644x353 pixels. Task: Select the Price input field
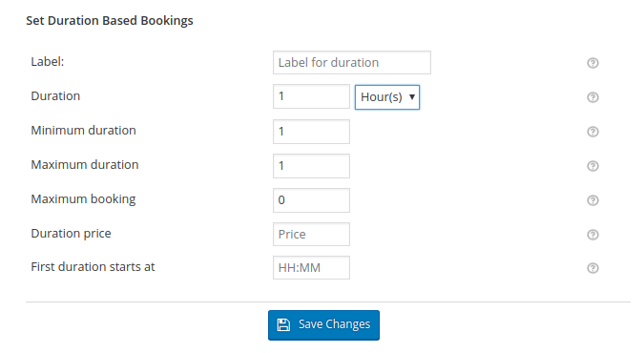[311, 235]
